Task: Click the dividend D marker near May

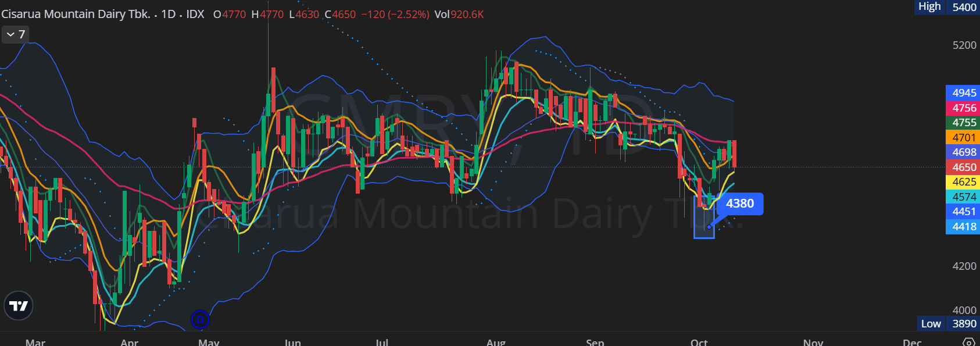Action: click(199, 319)
